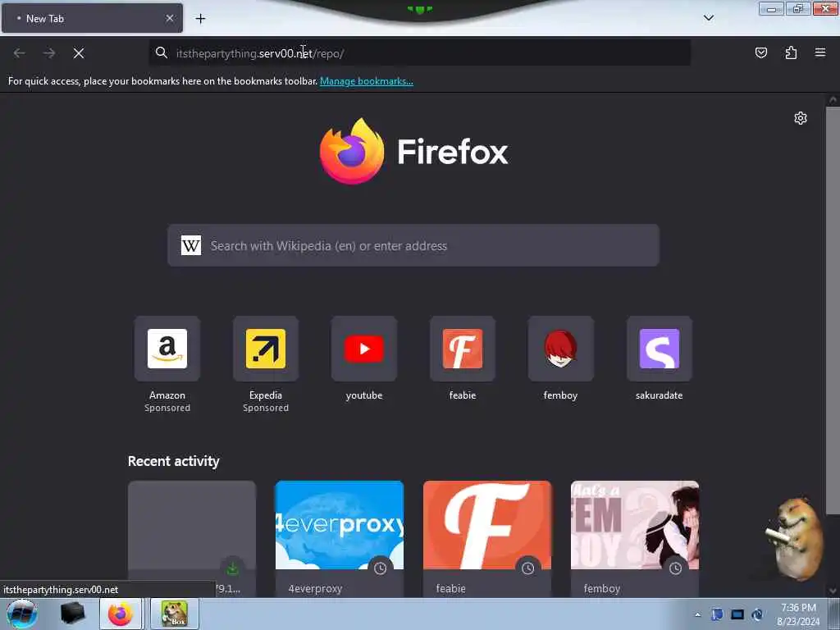
Task: Open the 4everproxy recent activity card
Action: 339,538
